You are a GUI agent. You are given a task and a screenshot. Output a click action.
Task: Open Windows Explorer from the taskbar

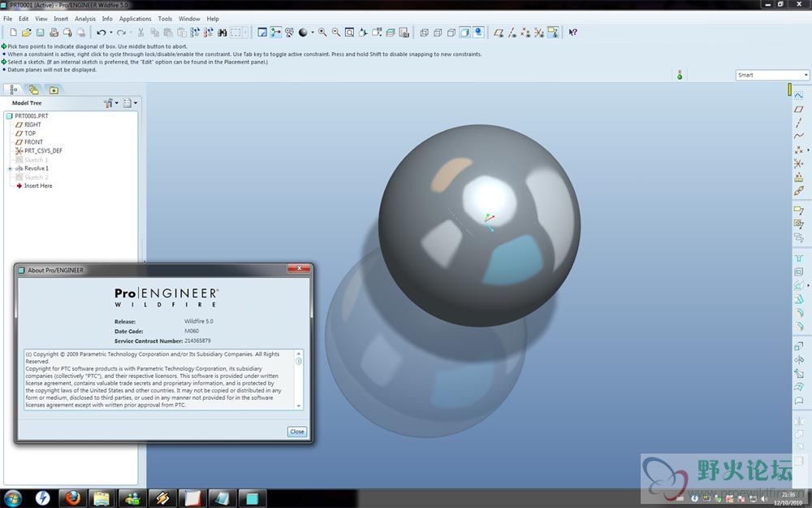[x=102, y=499]
